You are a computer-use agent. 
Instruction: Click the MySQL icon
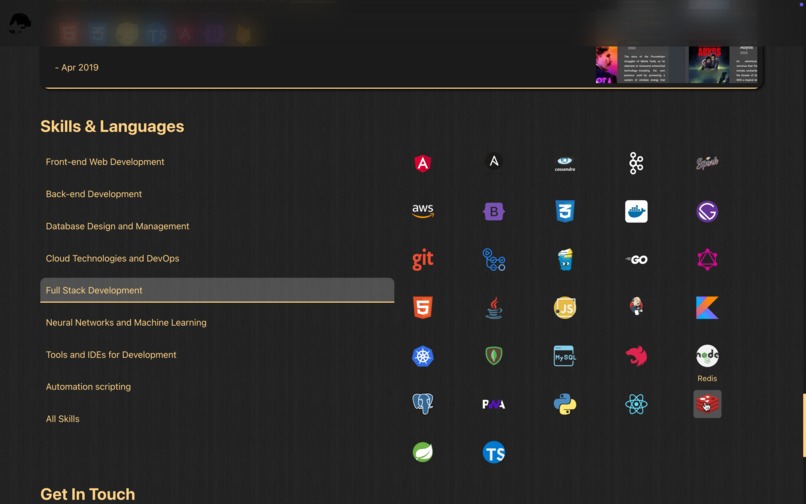[x=564, y=356]
